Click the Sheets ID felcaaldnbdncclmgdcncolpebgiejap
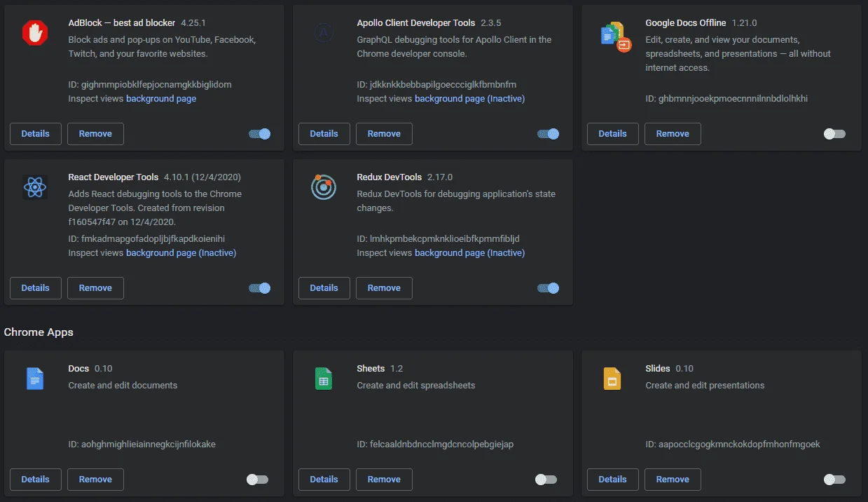868x502 pixels. [x=435, y=445]
